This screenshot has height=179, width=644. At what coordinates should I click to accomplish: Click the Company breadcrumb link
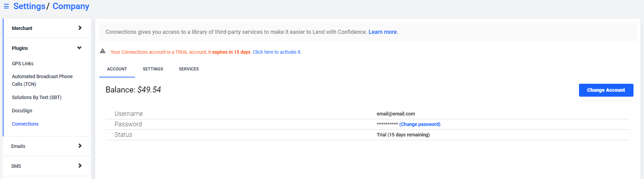pos(71,6)
